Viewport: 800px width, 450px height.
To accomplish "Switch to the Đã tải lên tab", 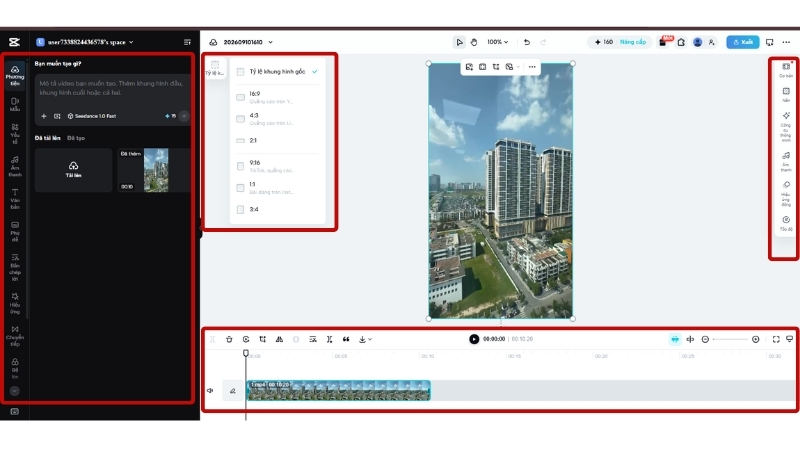I will tap(47, 138).
